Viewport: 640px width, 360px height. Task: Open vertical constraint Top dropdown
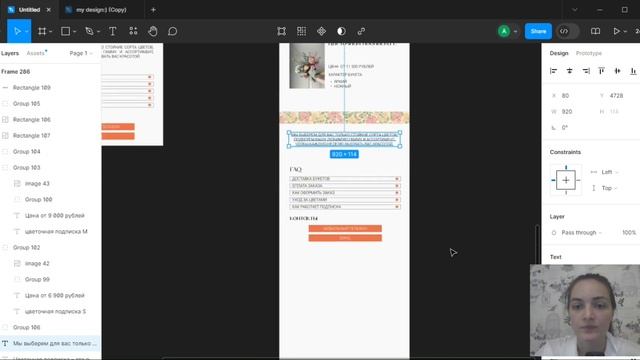click(x=605, y=188)
